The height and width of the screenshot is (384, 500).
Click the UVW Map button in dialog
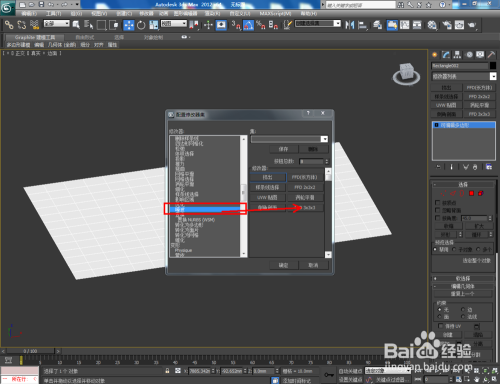(x=267, y=197)
